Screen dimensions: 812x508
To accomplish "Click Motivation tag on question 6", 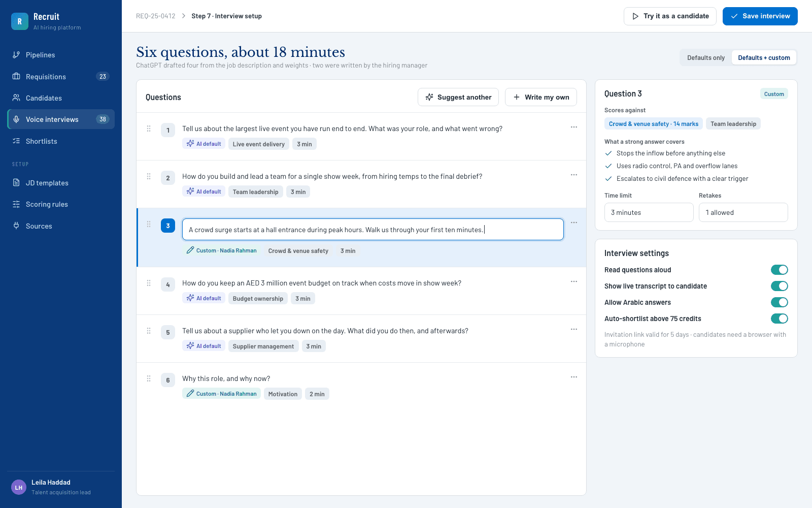I will tap(283, 394).
